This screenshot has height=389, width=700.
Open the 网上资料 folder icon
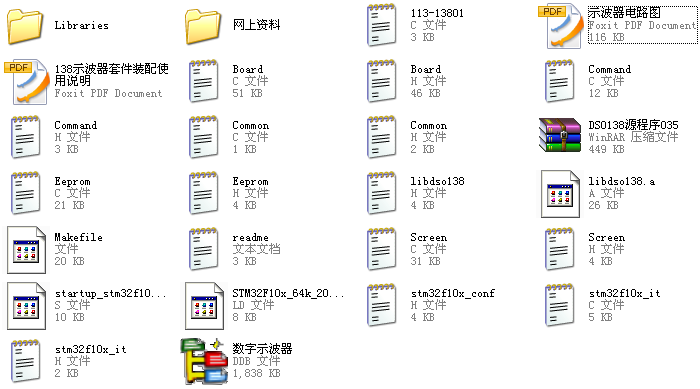(x=203, y=26)
